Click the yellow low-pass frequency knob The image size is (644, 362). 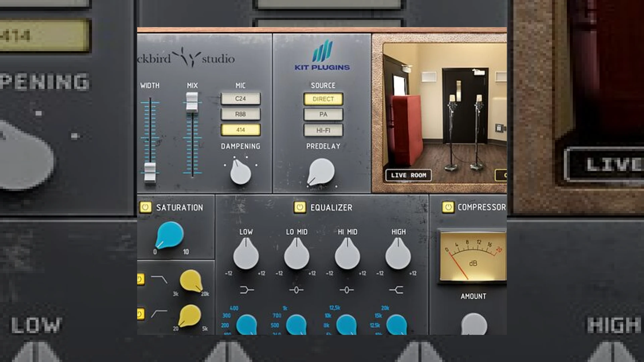pyautogui.click(x=191, y=281)
